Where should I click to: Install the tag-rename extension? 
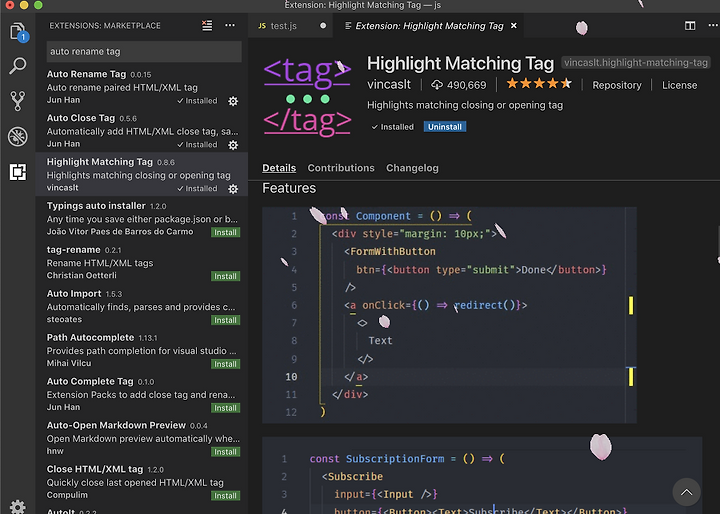click(225, 276)
